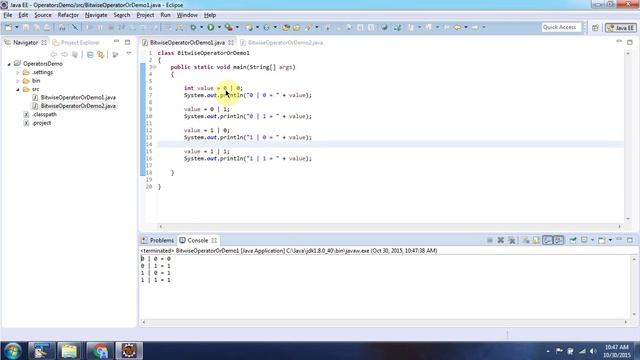640x360 pixels.
Task: Open the Debug button dropdown arrow
Action: pyautogui.click(x=201, y=27)
